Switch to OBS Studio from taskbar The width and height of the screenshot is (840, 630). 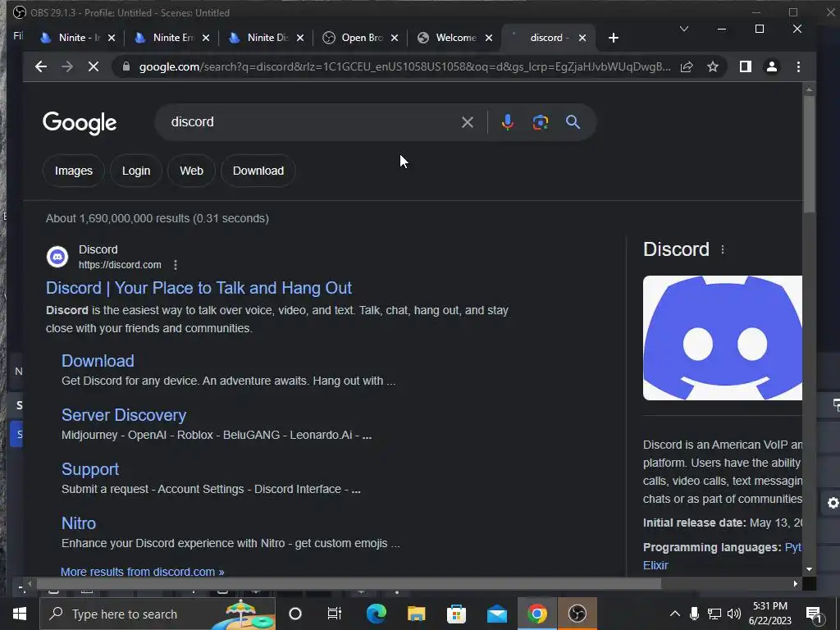(577, 614)
